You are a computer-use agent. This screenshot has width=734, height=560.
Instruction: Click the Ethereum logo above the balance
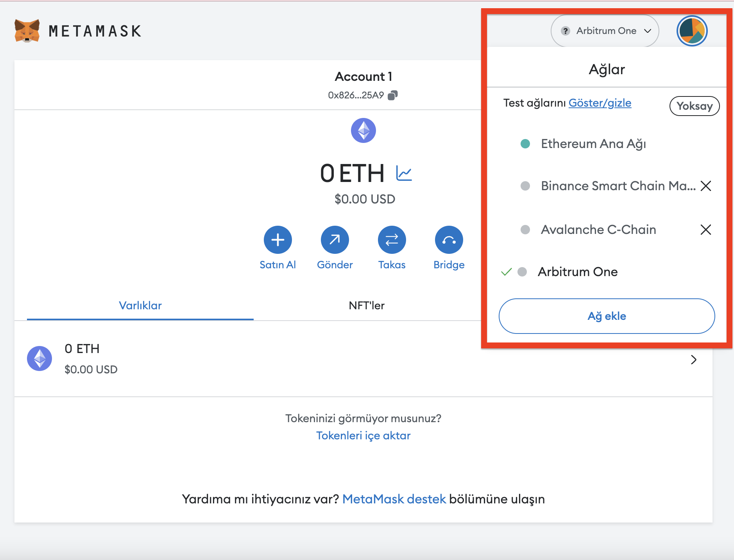click(363, 130)
